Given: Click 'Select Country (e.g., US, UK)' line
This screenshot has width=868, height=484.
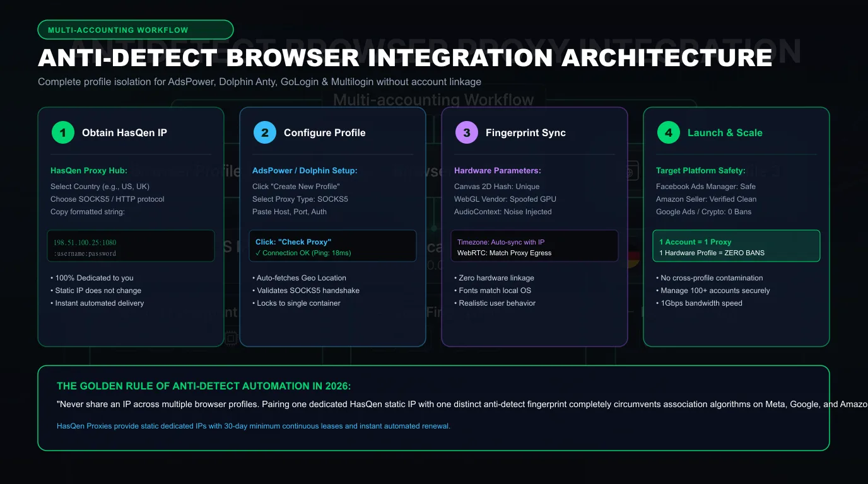Looking at the screenshot, I should 100,187.
